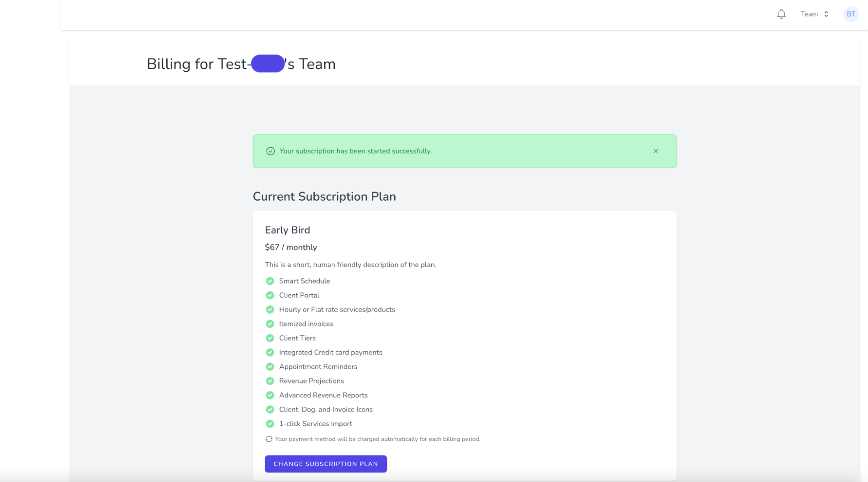Image resolution: width=868 pixels, height=482 pixels.
Task: Click the success checkmark icon in alert
Action: [270, 151]
